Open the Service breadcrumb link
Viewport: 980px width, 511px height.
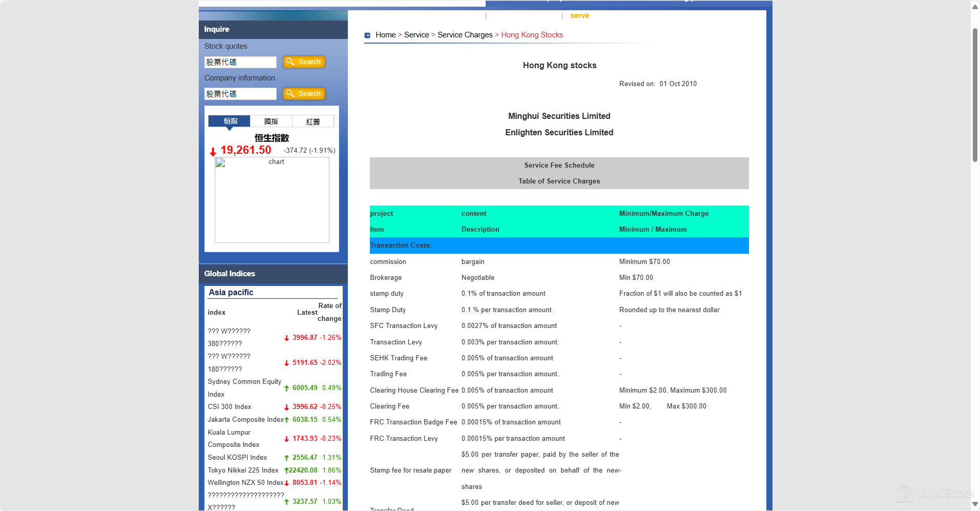(416, 35)
